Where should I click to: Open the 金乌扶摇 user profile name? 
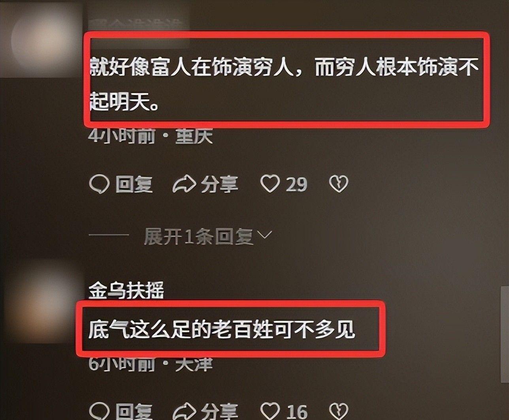[126, 291]
